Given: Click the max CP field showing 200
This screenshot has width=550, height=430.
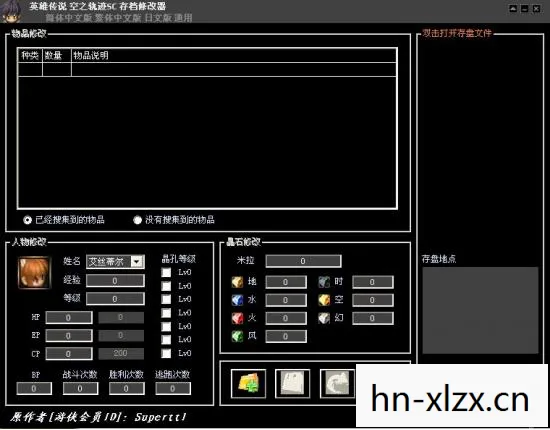Looking at the screenshot, I should point(121,354).
